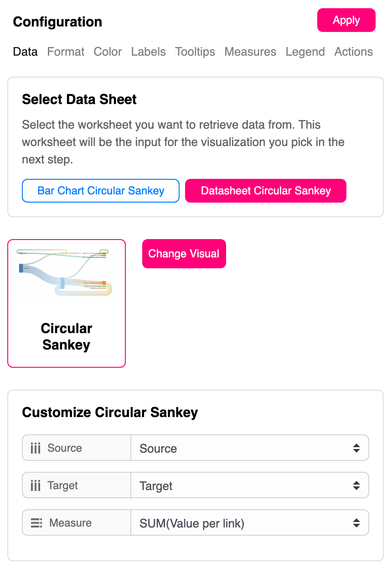
Task: Click the Circular Sankey card title
Action: click(x=67, y=337)
